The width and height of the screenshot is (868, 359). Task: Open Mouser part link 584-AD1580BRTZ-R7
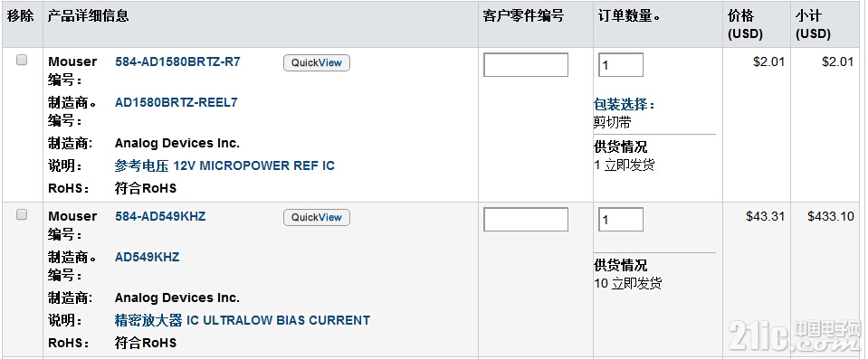[x=177, y=61]
